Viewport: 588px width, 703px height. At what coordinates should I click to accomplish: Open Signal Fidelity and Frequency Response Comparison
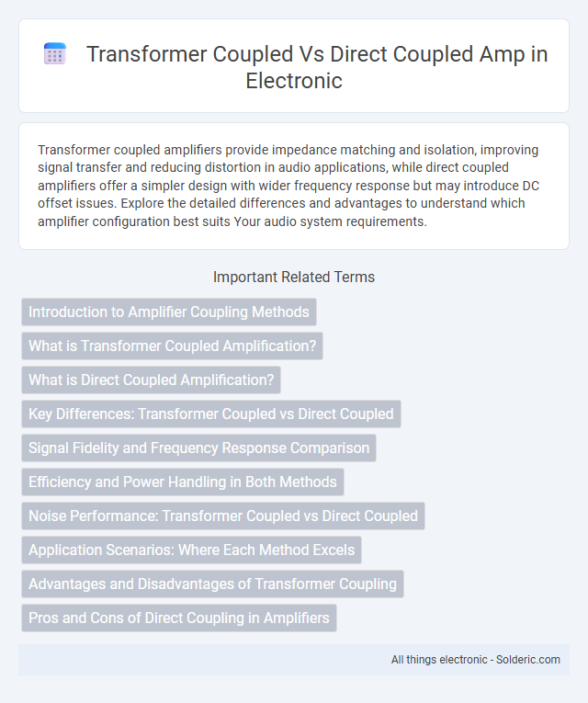pos(199,448)
